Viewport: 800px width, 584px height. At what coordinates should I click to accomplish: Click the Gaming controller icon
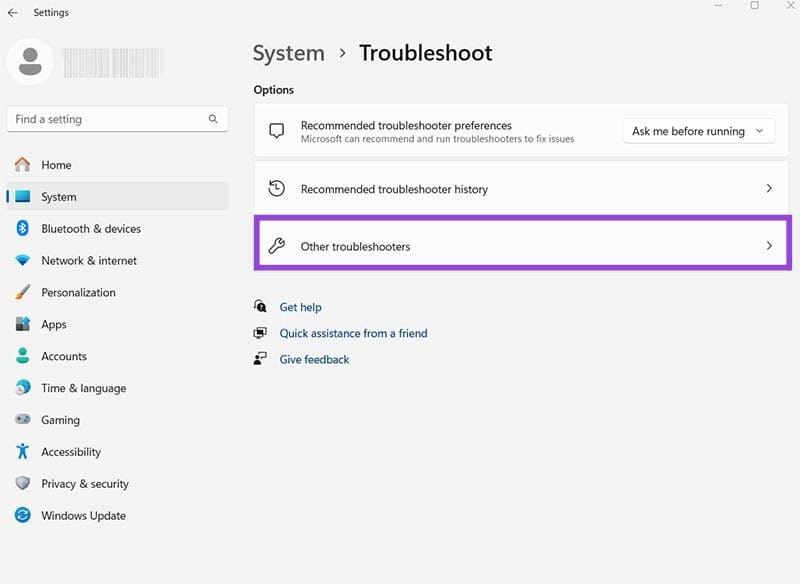[22, 419]
